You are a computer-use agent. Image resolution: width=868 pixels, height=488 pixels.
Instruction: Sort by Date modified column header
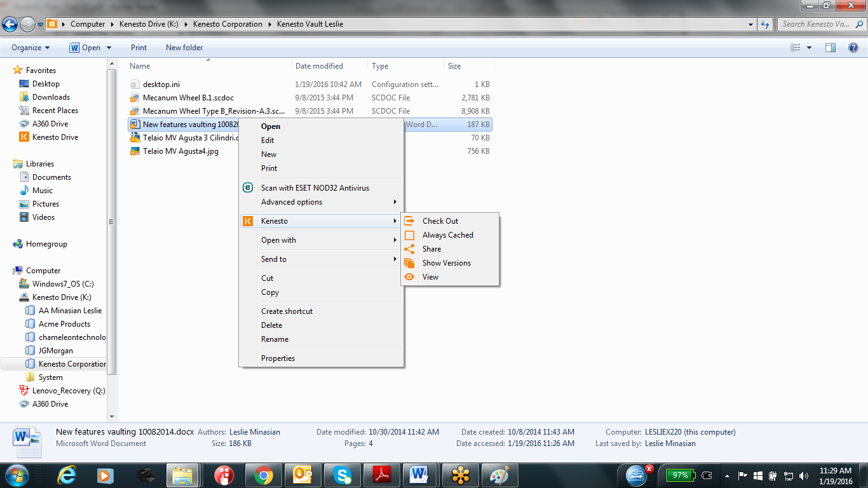(x=330, y=66)
